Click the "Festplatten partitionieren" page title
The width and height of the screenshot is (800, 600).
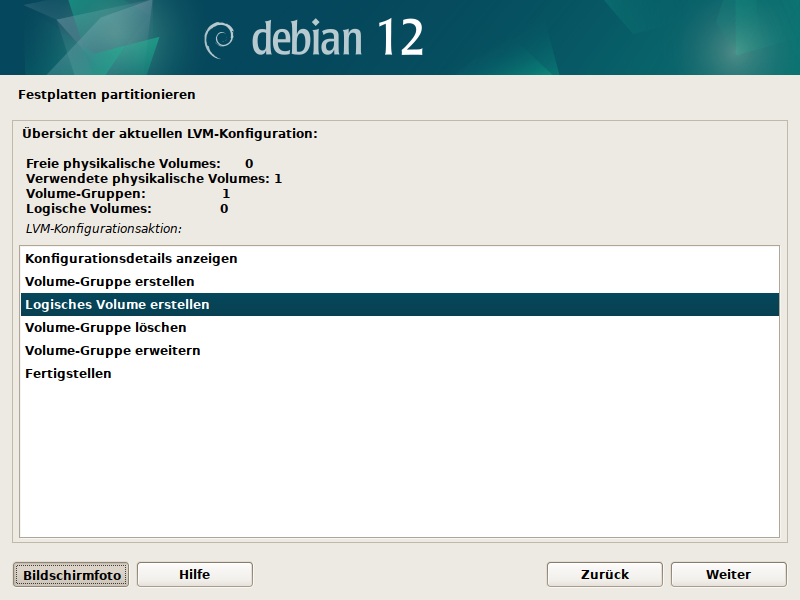point(106,95)
